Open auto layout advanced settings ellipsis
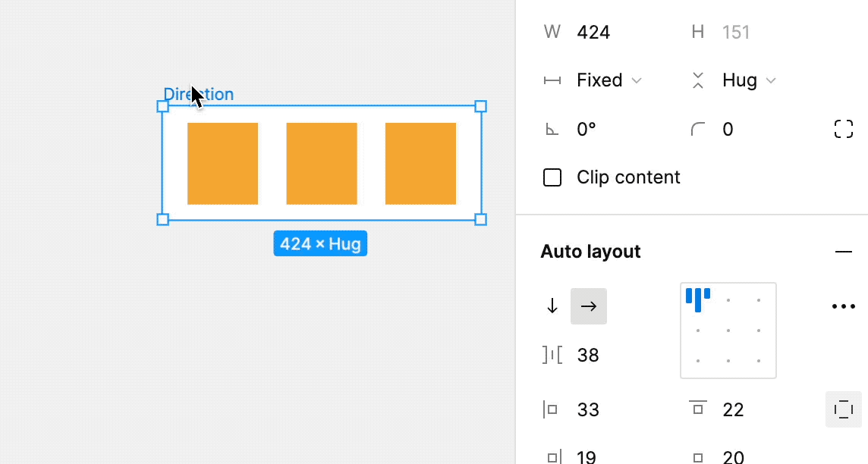 coord(843,306)
